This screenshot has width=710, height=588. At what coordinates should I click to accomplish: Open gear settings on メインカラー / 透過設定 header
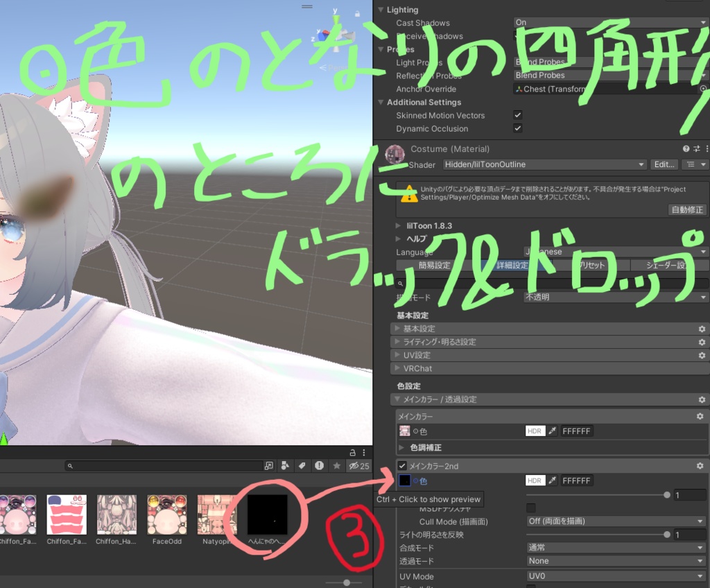tap(702, 399)
